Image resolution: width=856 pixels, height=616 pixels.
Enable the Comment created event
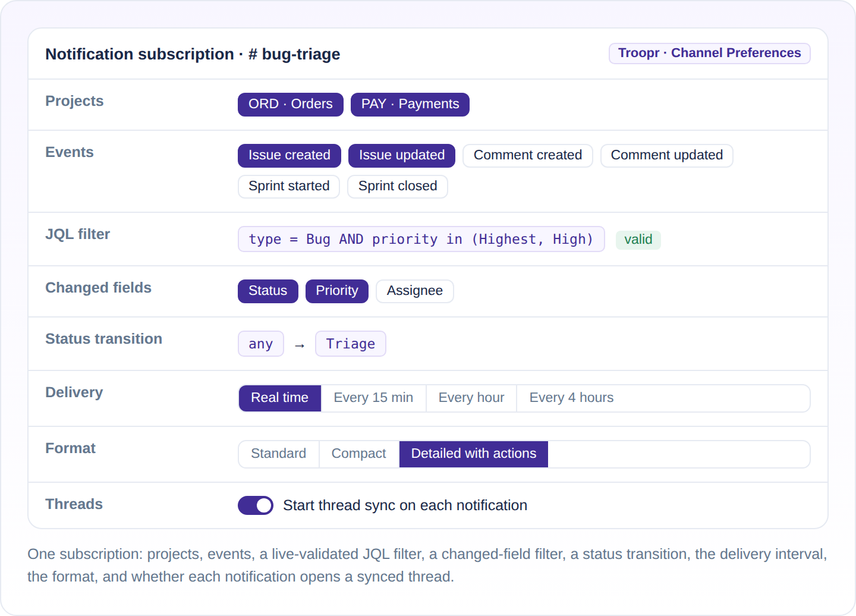527,156
